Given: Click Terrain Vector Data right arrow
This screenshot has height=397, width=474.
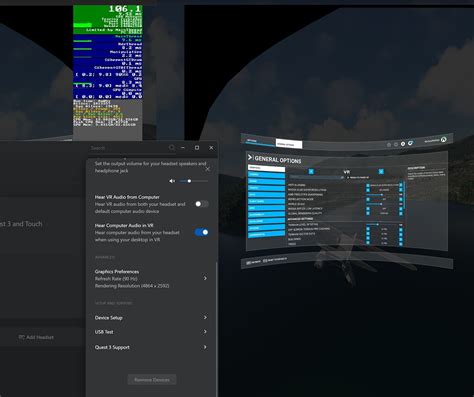Looking at the screenshot, I should click(401, 234).
